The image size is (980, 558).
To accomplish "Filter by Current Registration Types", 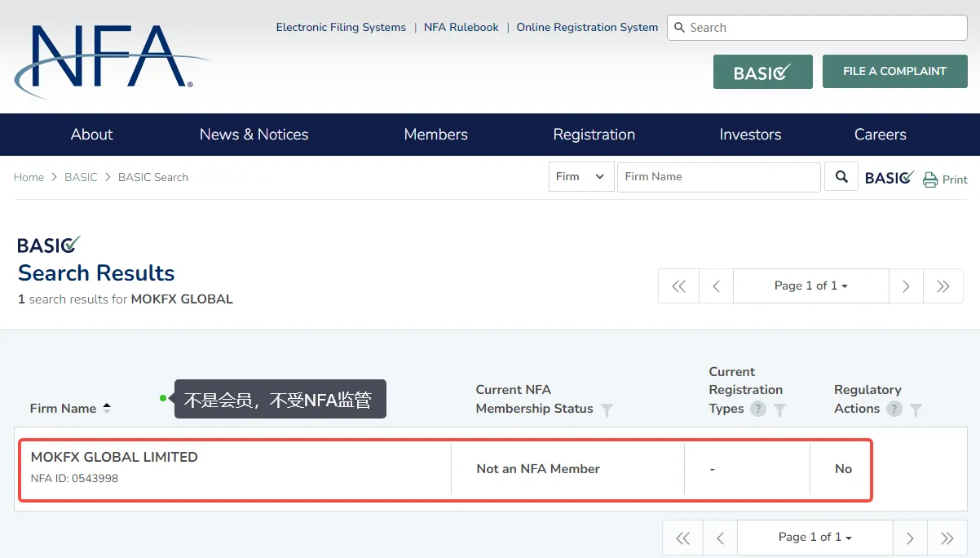I will tap(779, 410).
